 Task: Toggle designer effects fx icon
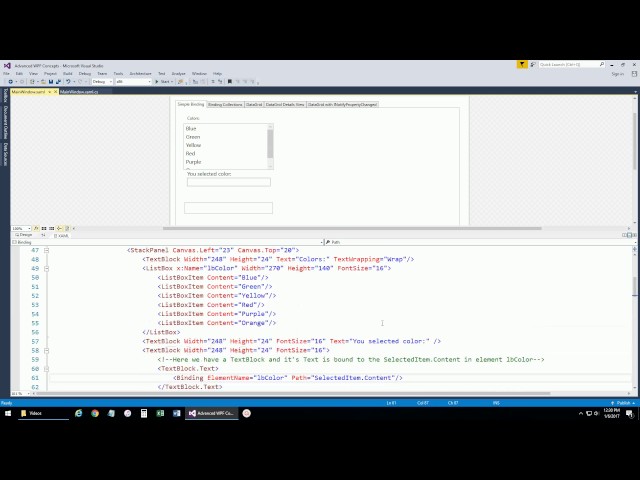(x=36, y=229)
